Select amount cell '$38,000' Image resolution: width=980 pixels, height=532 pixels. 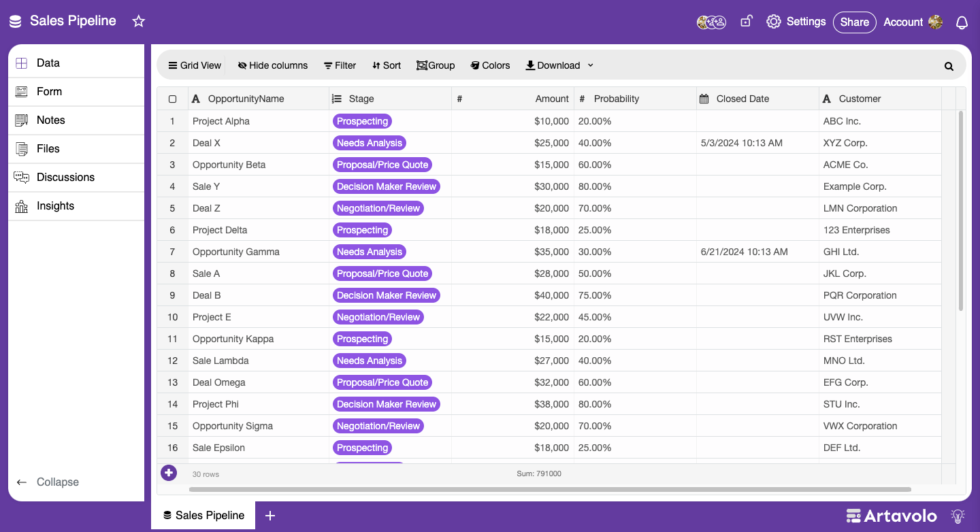click(512, 404)
